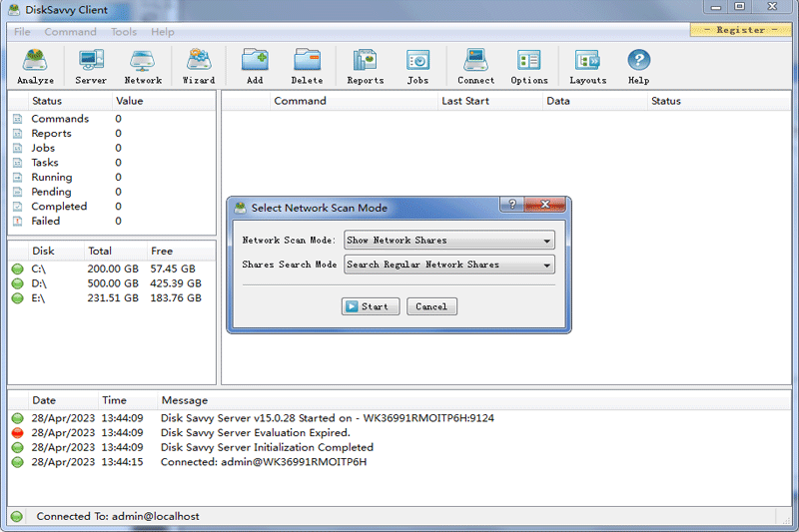The image size is (799, 532).
Task: Click the Add command icon
Action: tap(255, 66)
